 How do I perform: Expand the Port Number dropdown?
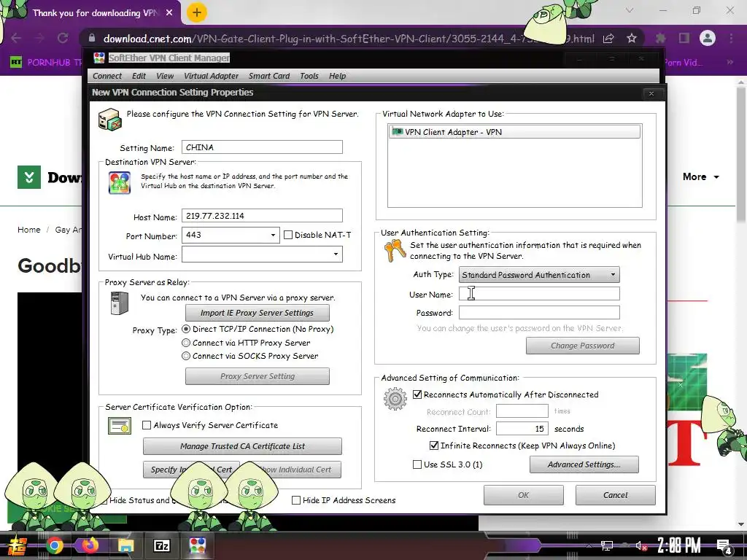tap(273, 235)
